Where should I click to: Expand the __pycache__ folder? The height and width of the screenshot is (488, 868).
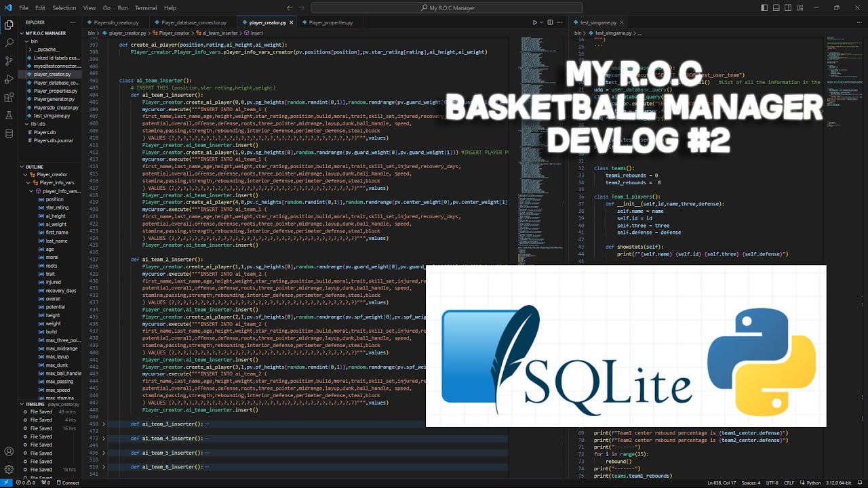click(31, 49)
